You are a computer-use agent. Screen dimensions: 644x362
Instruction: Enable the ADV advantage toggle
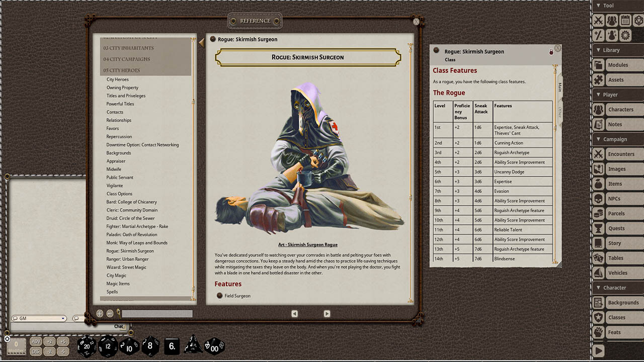35,341
